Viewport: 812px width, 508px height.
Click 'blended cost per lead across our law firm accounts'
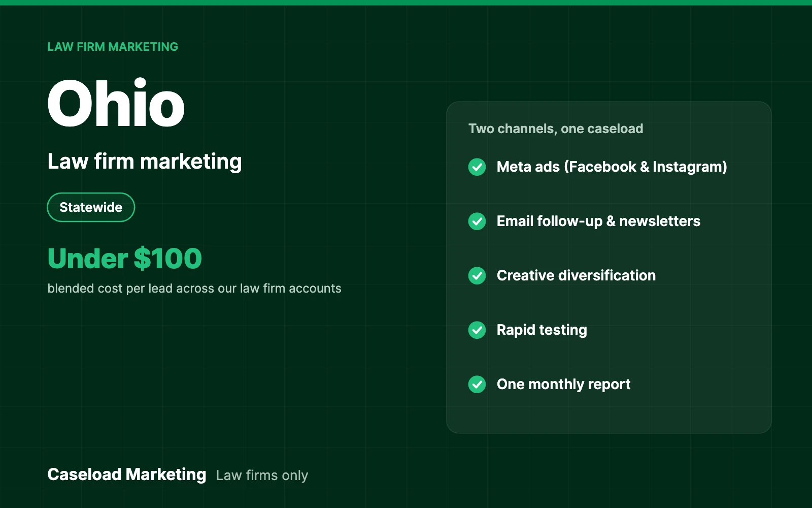[x=194, y=289]
